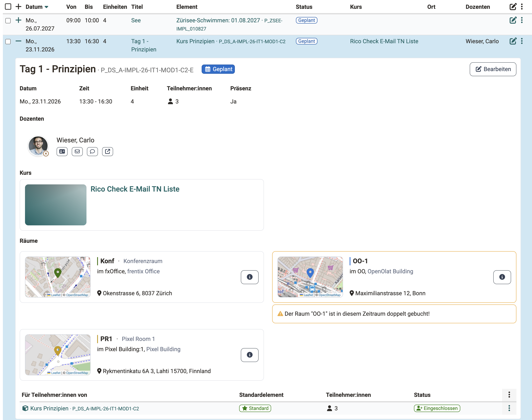Screen dimensions: 532x420
Task: Open table header three-dots menu
Action: pos(522,7)
